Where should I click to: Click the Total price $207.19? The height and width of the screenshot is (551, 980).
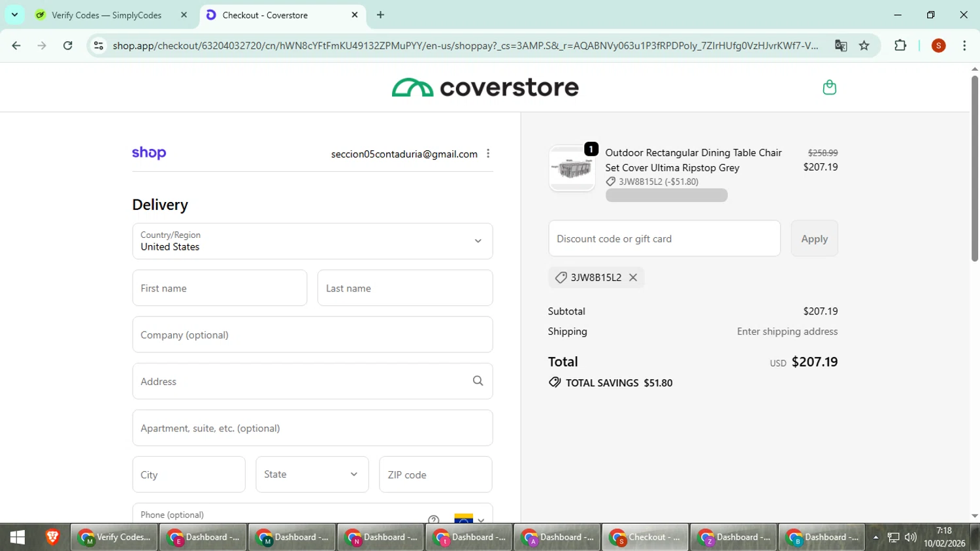coord(815,361)
